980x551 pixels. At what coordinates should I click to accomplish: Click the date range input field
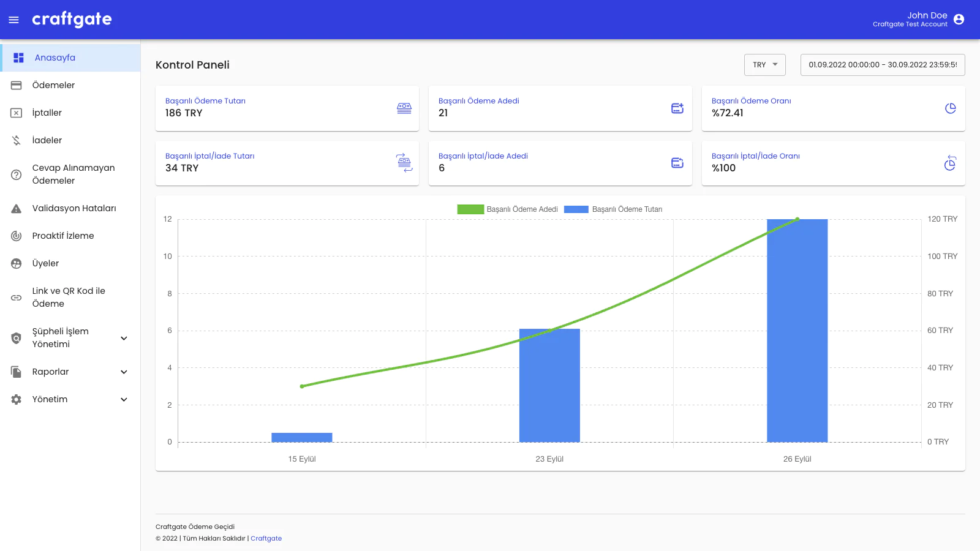point(882,65)
